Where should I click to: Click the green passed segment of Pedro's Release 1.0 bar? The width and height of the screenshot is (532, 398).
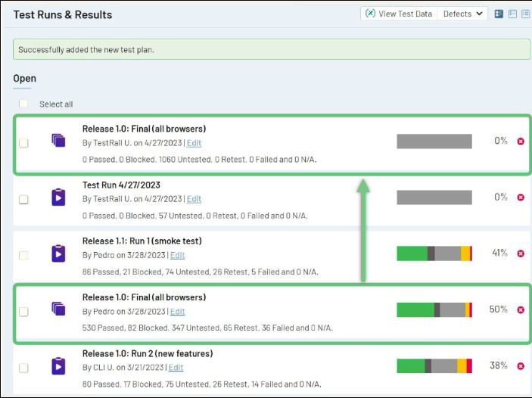415,309
